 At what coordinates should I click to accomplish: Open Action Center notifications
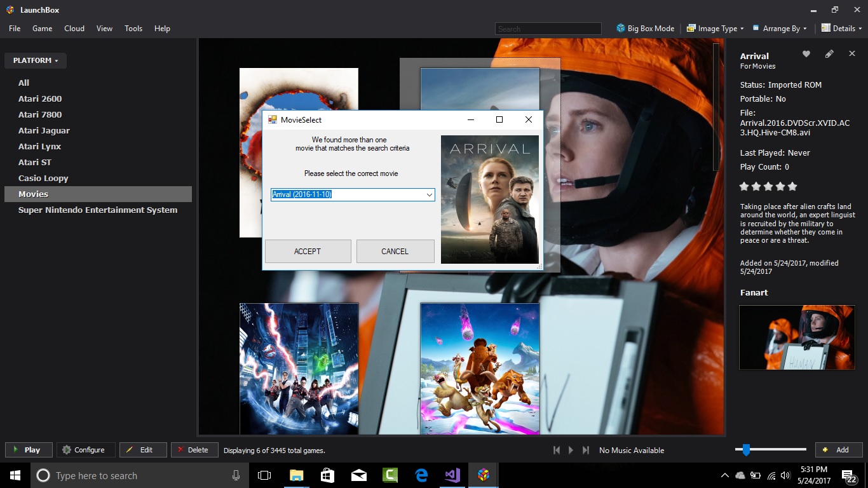point(849,475)
